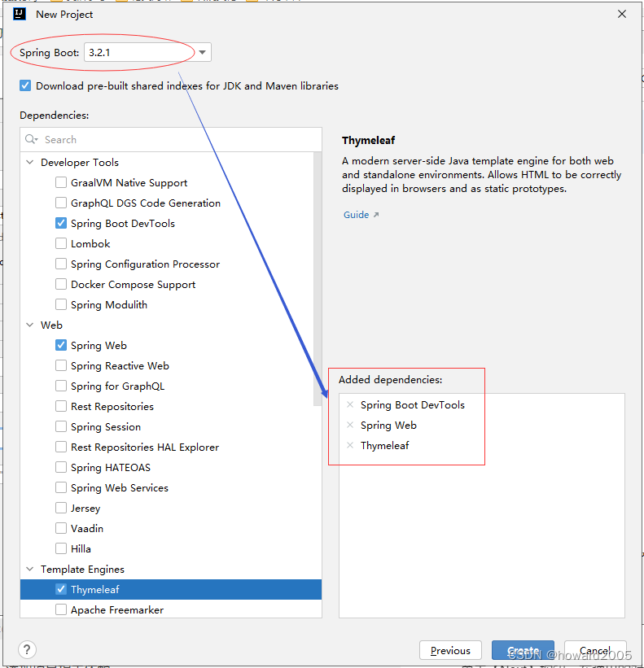644x668 pixels.
Task: Check Spring Modulith
Action: pos(61,304)
